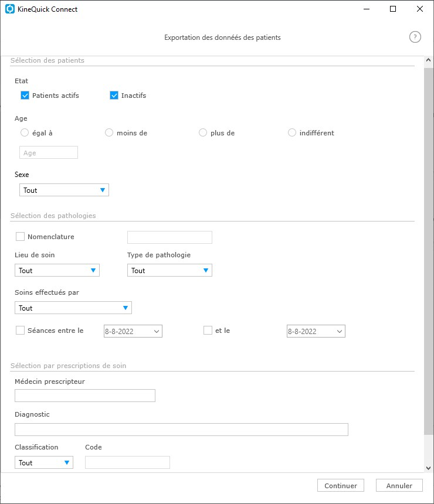The height and width of the screenshot is (504, 434).
Task: Enable 'Séances entre le' checkbox
Action: [x=21, y=331]
